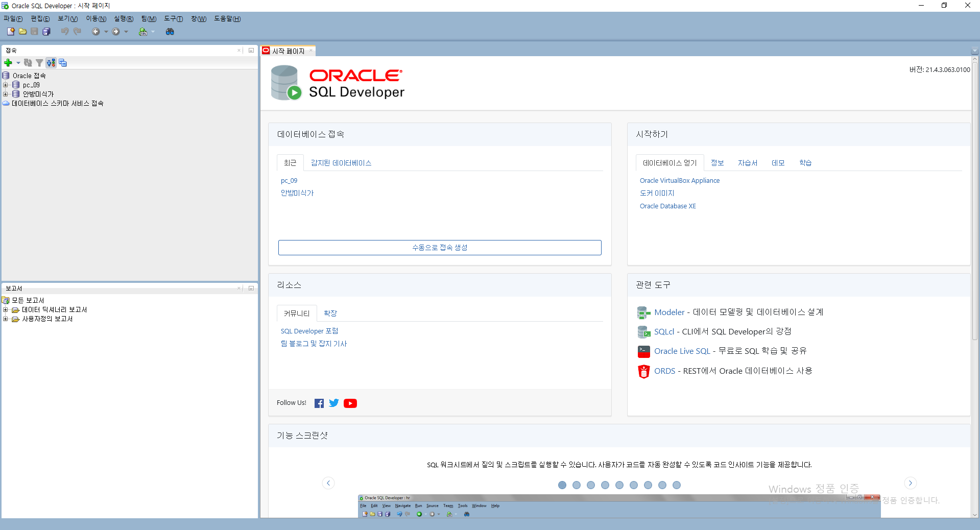Select the first carousel dot

[x=562, y=485]
